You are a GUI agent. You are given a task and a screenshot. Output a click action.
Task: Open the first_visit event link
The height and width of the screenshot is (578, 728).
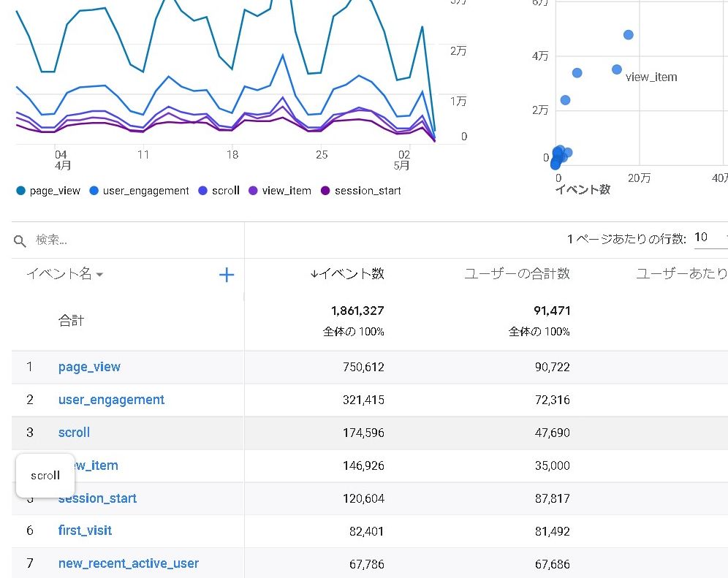click(85, 531)
